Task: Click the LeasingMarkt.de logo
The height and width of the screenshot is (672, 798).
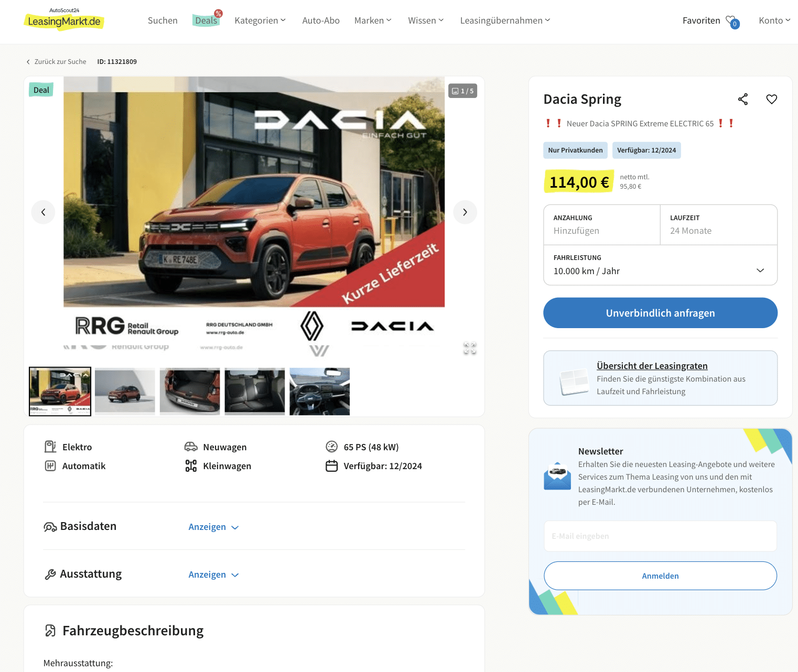Action: pos(64,19)
